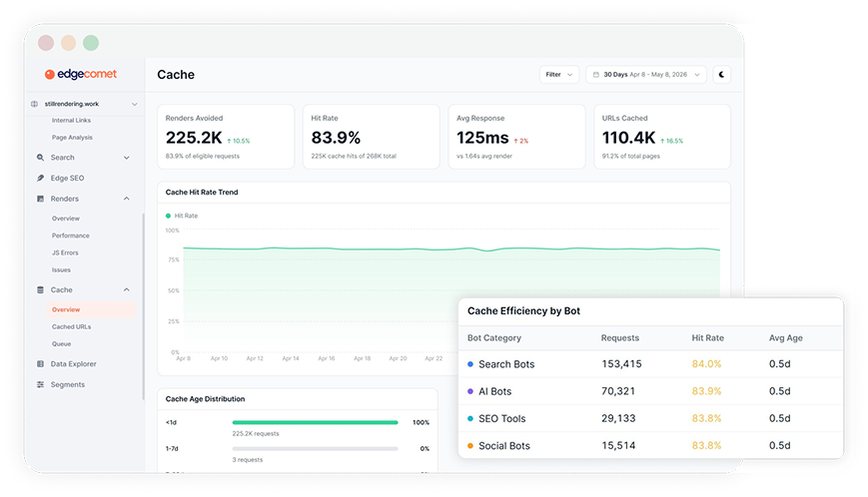868x497 pixels.
Task: Click the green up arrow 10.5% change
Action: point(239,141)
